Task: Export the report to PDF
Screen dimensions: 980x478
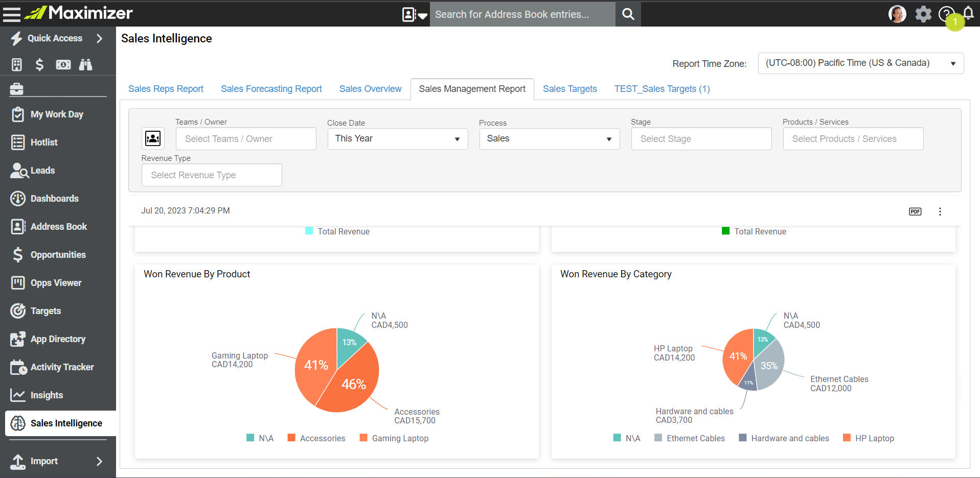Action: [x=915, y=211]
